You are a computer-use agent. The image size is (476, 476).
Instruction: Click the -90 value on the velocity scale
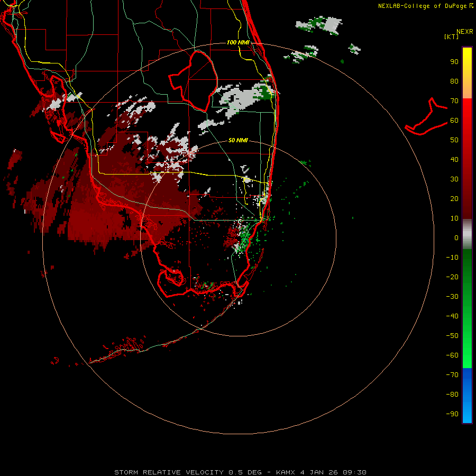coord(452,414)
